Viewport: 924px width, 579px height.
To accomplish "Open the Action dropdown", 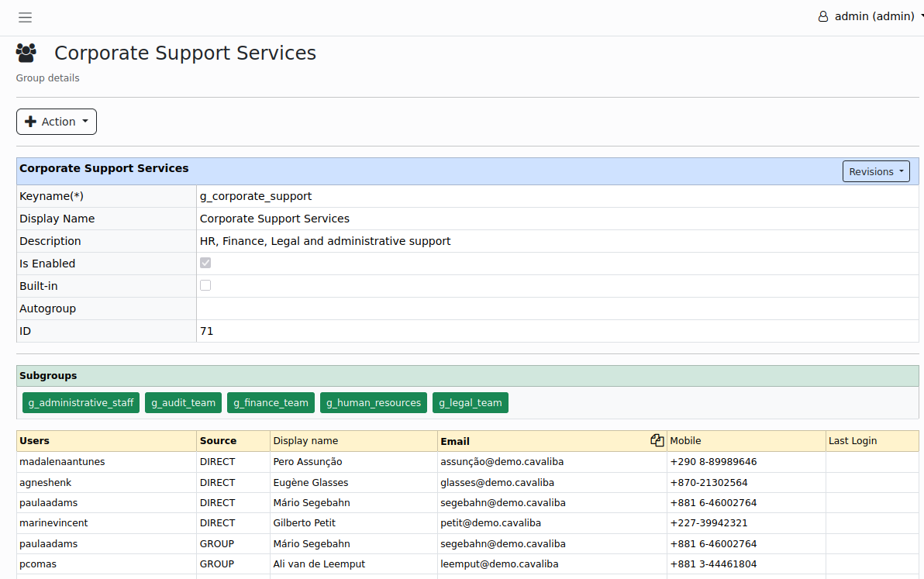I will point(57,122).
